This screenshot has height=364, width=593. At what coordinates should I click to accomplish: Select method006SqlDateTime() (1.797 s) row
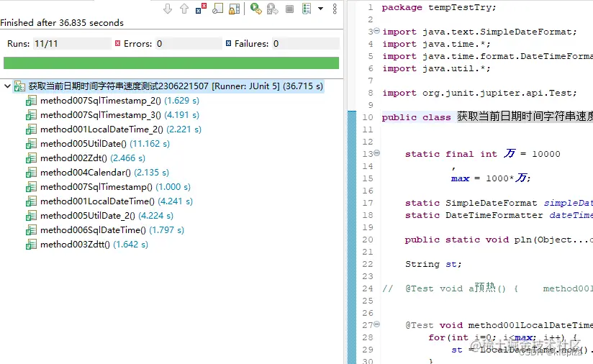(105, 229)
